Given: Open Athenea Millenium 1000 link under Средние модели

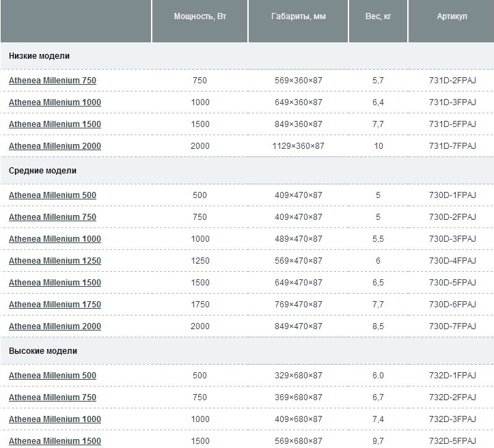Looking at the screenshot, I should pos(55,239).
